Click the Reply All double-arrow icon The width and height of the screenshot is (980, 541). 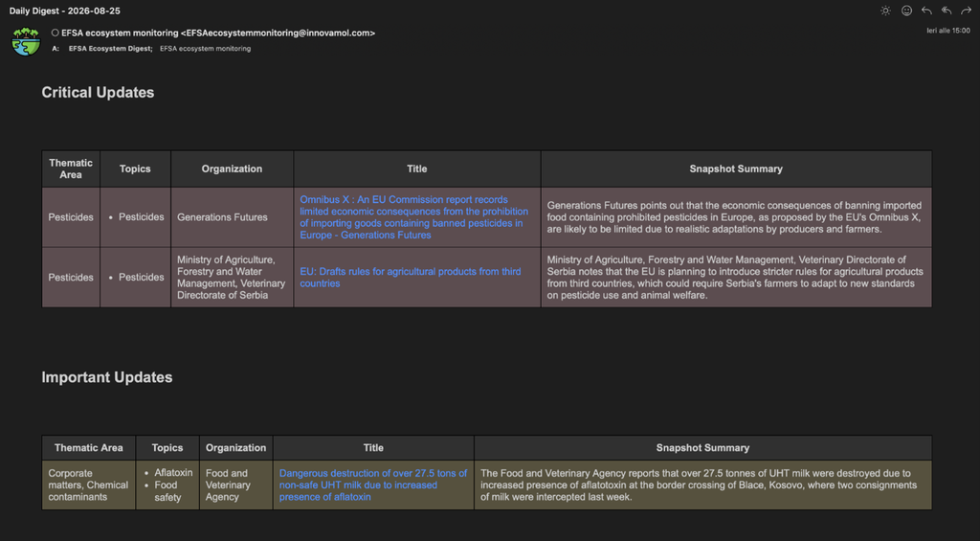pyautogui.click(x=947, y=11)
